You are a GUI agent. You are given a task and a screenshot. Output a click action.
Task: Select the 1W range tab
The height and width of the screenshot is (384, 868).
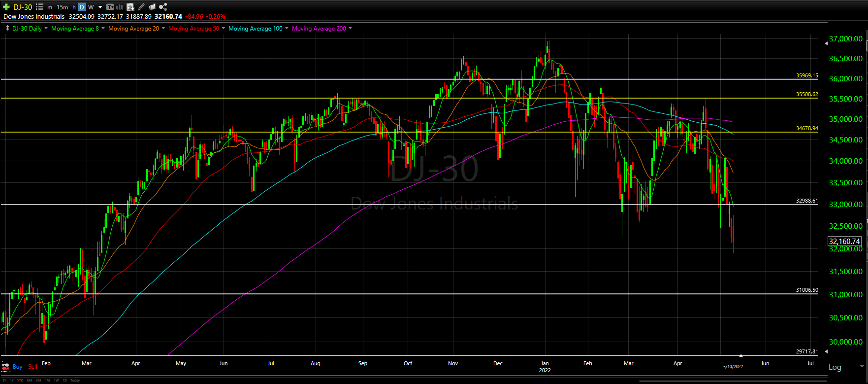pos(56,380)
